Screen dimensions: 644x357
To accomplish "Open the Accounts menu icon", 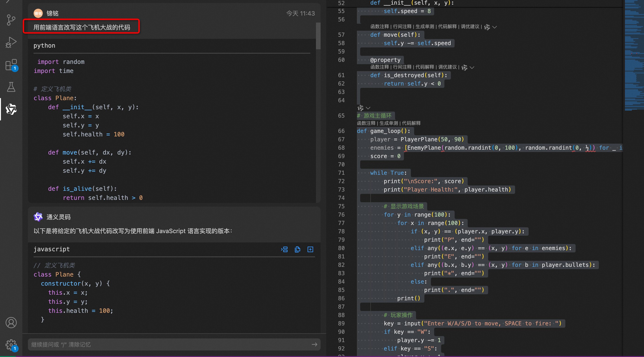I will click(x=11, y=323).
